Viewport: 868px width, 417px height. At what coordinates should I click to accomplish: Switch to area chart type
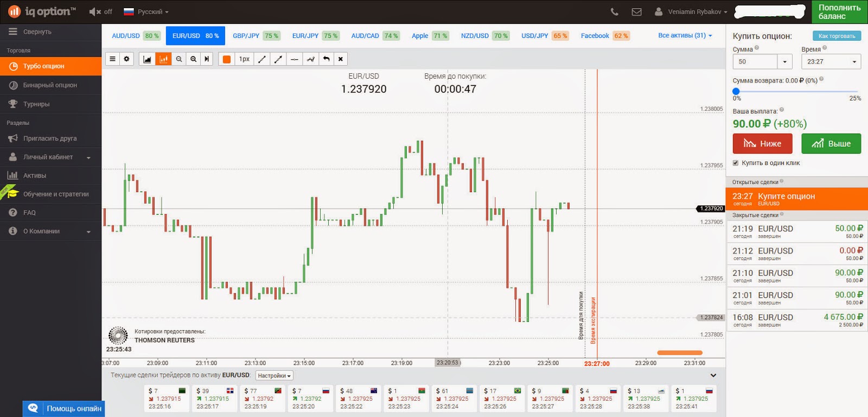click(x=147, y=59)
